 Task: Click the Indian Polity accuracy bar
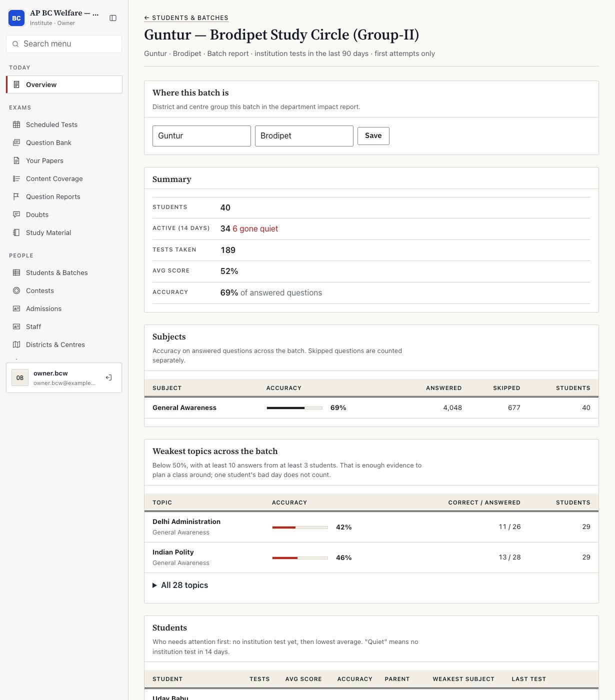point(300,558)
